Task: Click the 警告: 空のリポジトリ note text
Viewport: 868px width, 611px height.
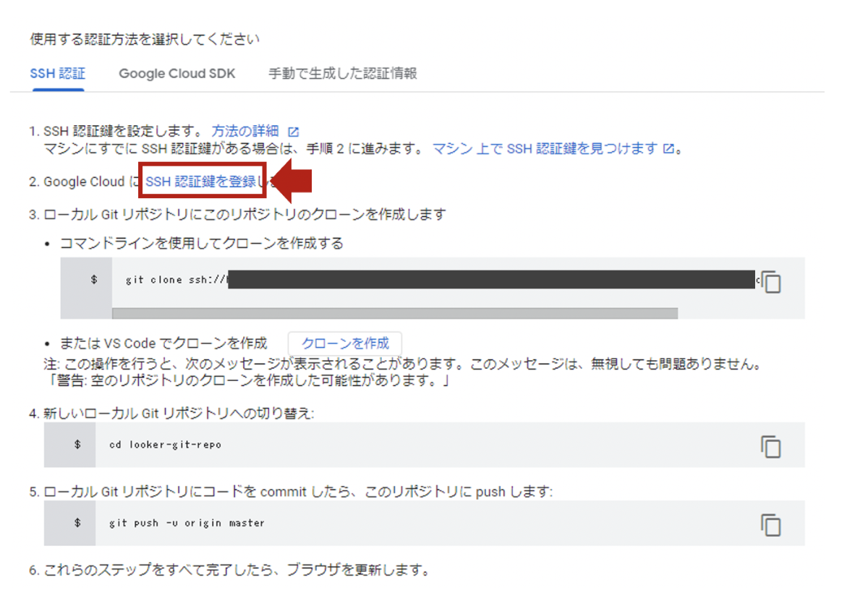Action: (248, 380)
